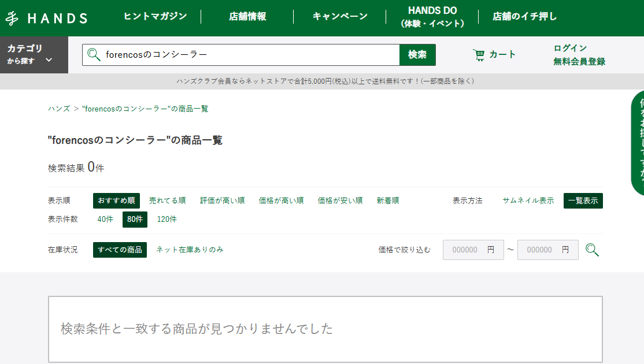Sort by 評価が高い順
644x364 pixels.
pos(222,200)
